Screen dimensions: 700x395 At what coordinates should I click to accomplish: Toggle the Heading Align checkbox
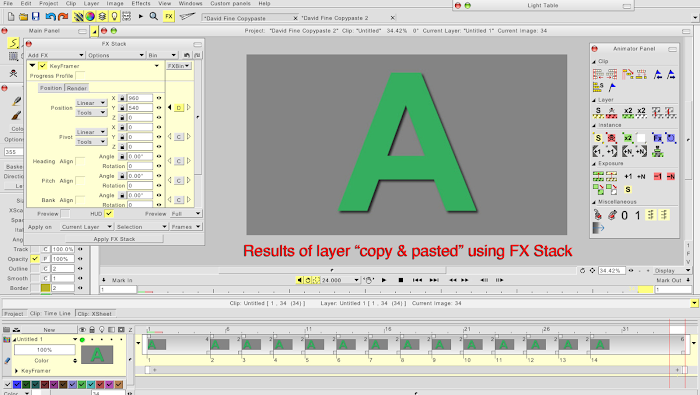[x=80, y=161]
